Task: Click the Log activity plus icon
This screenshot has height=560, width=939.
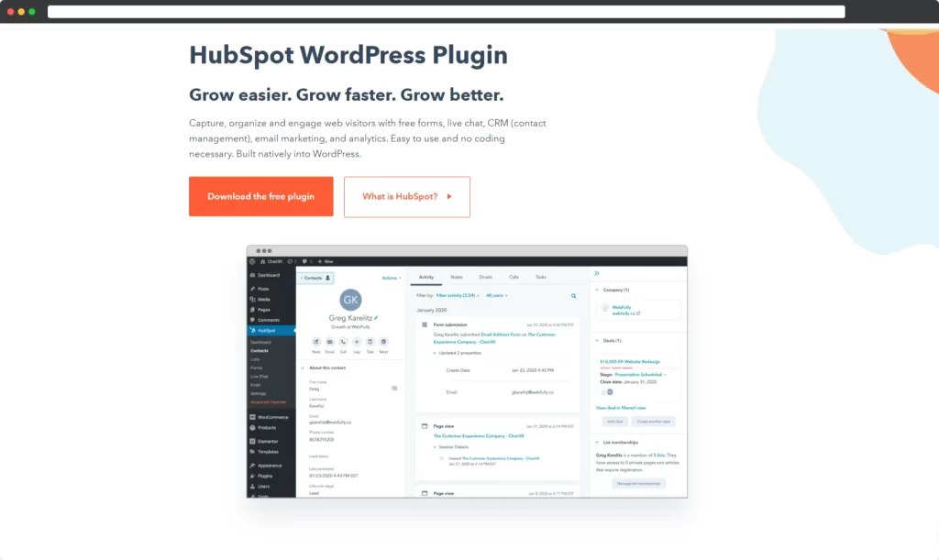Action: (357, 342)
